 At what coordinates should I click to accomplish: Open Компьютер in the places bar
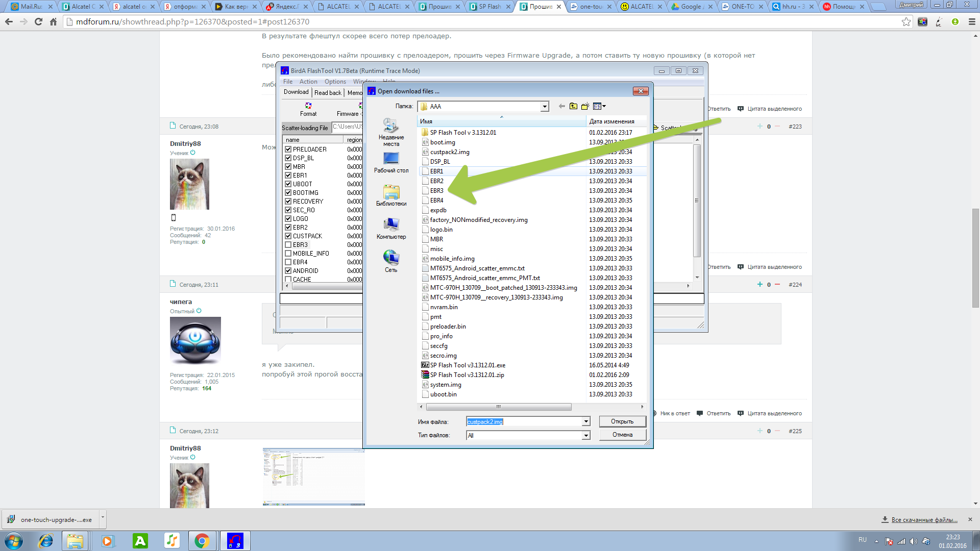pos(391,229)
